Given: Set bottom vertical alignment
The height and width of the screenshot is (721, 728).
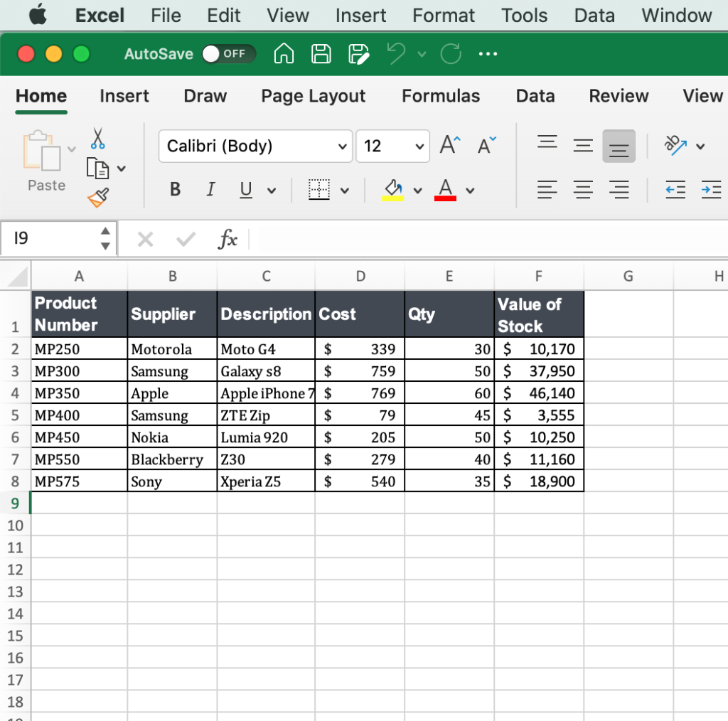Looking at the screenshot, I should [619, 146].
